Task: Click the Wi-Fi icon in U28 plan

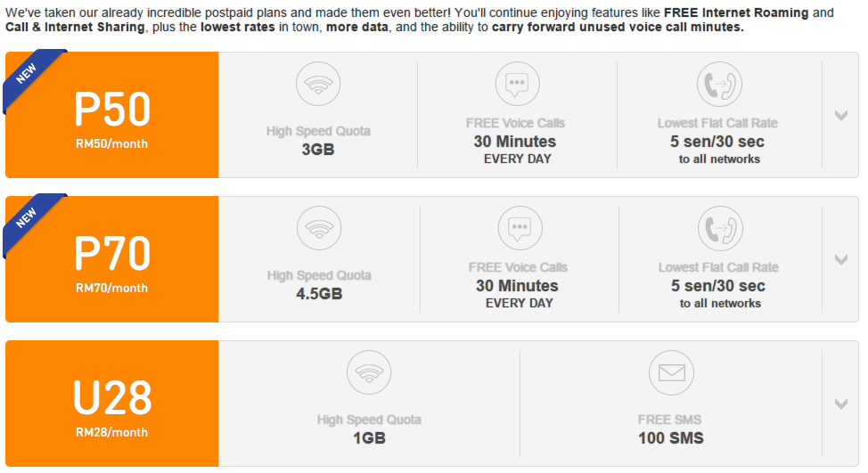Action: [369, 373]
